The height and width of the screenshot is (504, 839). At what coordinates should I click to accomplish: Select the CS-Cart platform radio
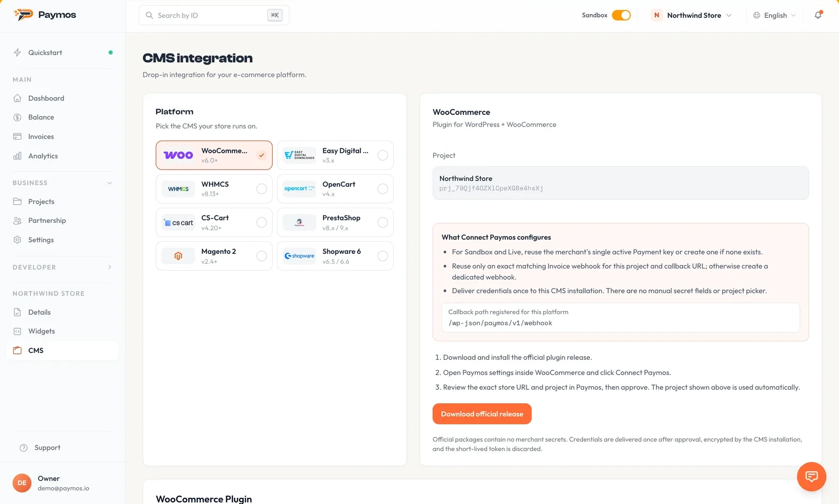click(x=262, y=222)
